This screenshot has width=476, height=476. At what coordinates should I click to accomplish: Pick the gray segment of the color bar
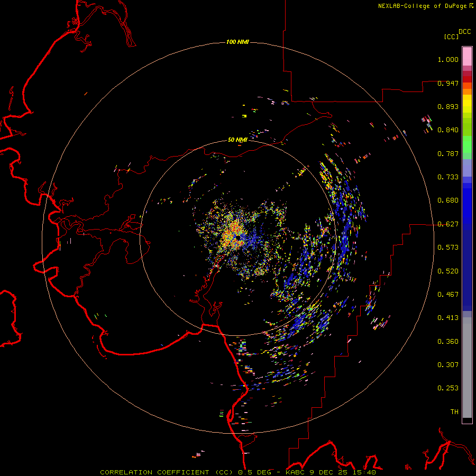pos(467,368)
